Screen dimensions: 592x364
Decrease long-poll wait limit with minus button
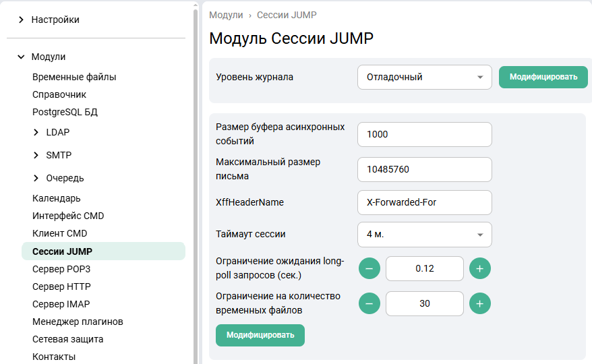click(369, 268)
